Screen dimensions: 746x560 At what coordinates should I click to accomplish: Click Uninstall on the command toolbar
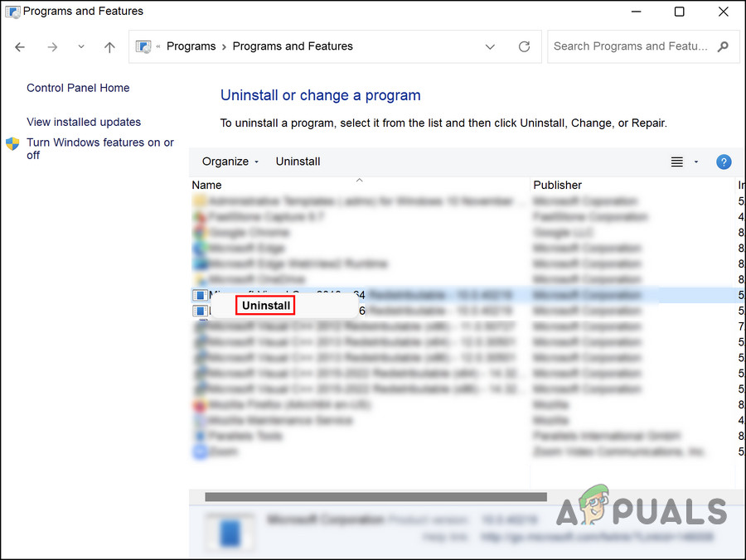pyautogui.click(x=298, y=162)
